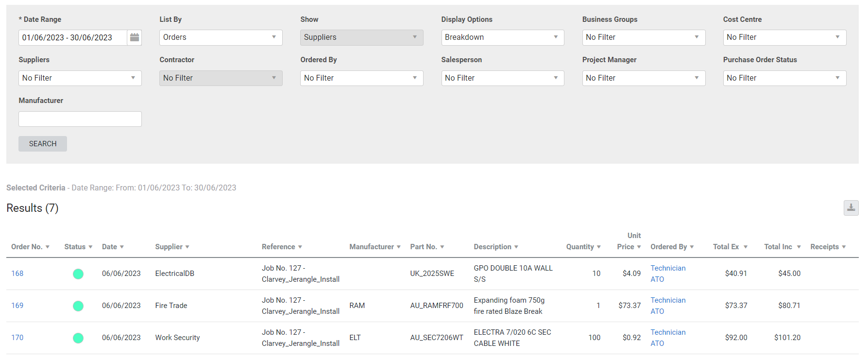Open the Purchase Order Status dropdown
The width and height of the screenshot is (868, 360).
(x=784, y=78)
